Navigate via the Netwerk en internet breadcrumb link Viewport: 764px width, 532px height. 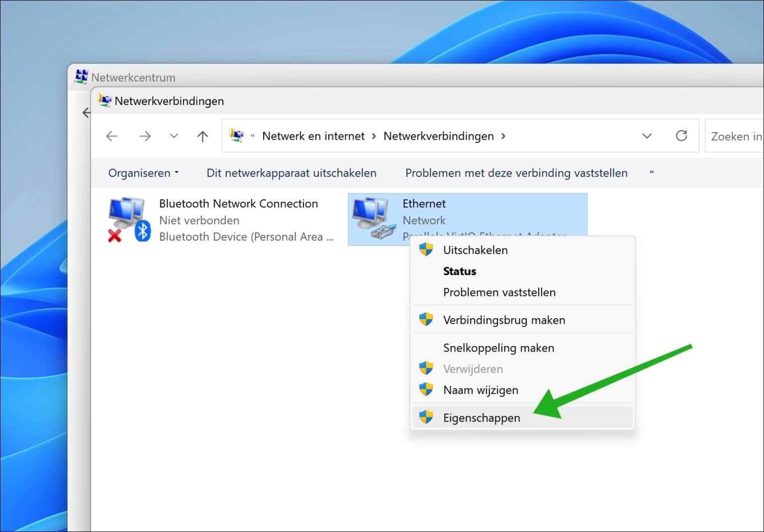(313, 136)
